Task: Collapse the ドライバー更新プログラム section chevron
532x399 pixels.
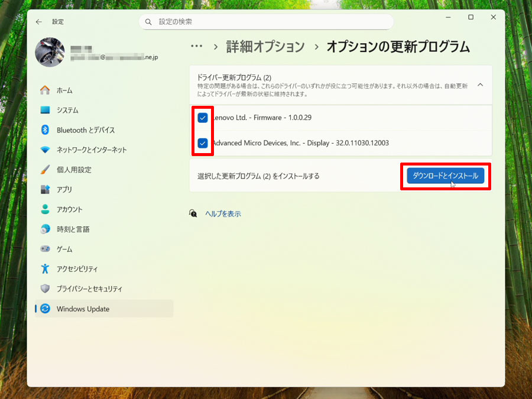Action: point(481,85)
